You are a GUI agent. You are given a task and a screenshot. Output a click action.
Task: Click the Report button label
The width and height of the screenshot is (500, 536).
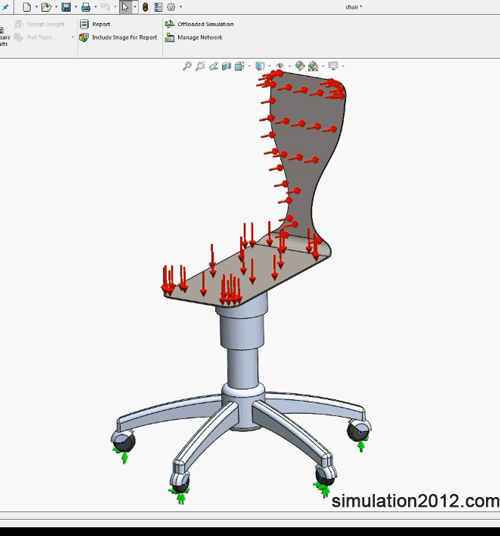[x=101, y=24]
